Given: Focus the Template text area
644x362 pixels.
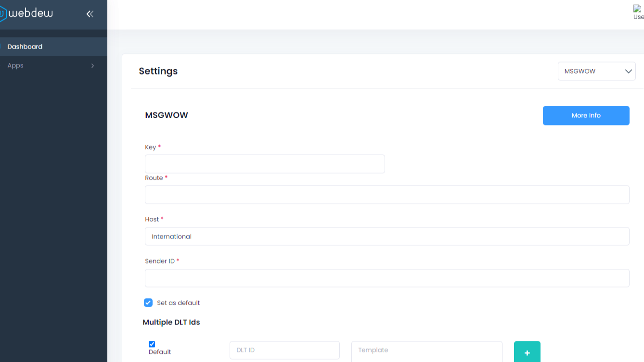Looking at the screenshot, I should coord(426,351).
